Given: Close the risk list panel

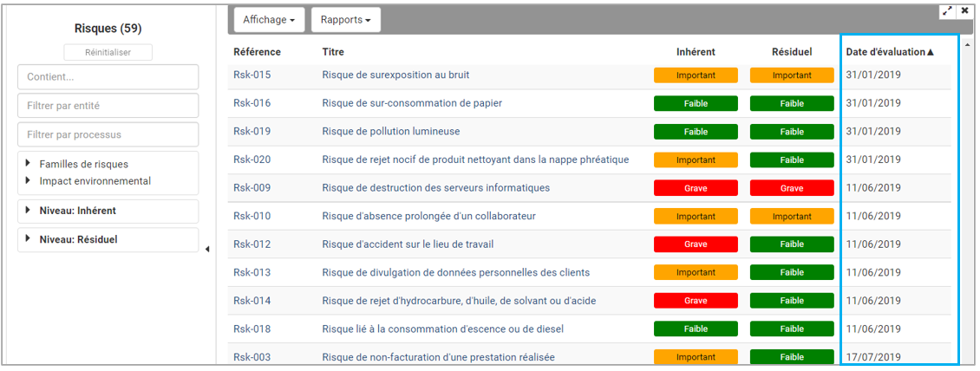Looking at the screenshot, I should click(x=964, y=11).
